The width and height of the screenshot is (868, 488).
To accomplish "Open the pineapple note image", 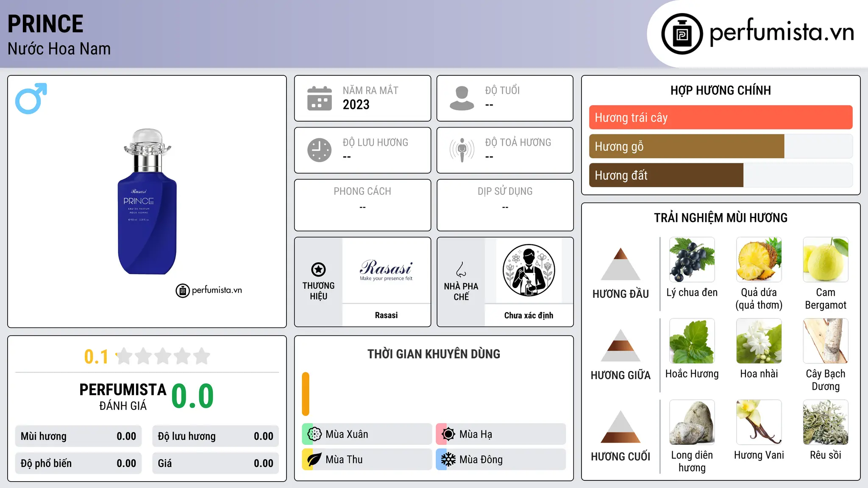I will click(759, 260).
